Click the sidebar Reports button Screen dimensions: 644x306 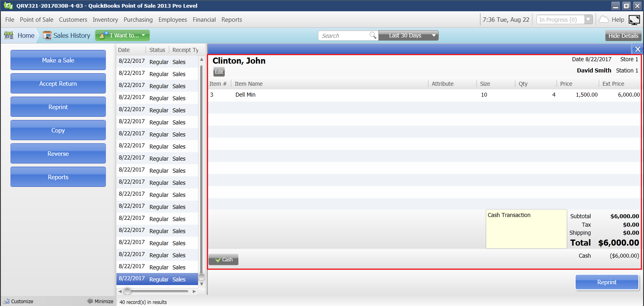pyautogui.click(x=58, y=177)
